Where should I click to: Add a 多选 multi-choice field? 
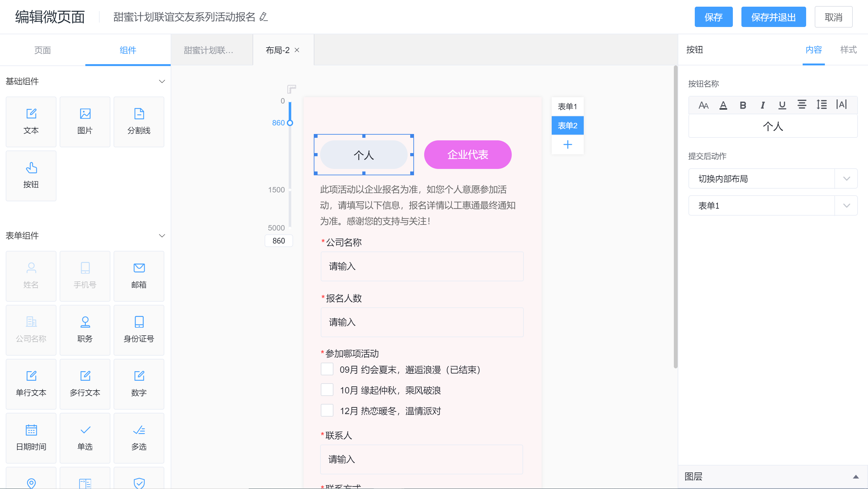[x=139, y=438]
